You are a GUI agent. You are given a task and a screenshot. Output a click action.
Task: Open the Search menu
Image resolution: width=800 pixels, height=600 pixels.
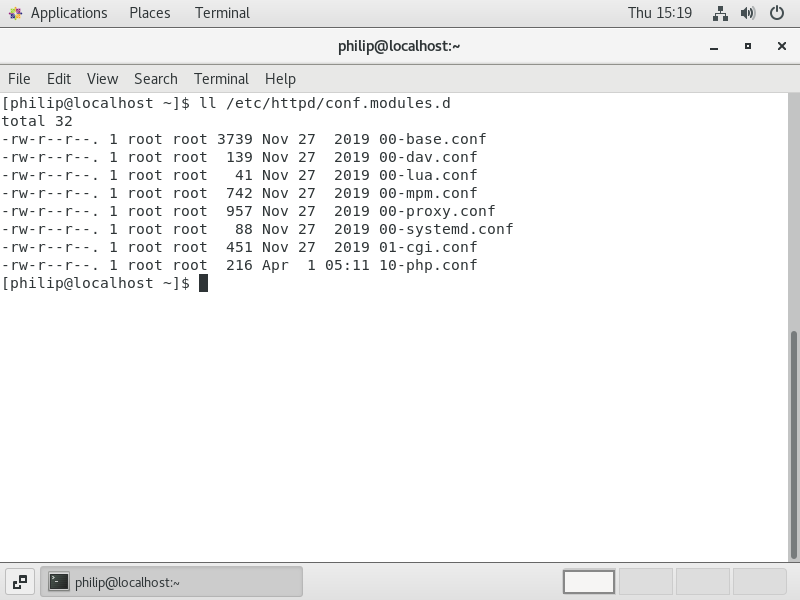[156, 79]
